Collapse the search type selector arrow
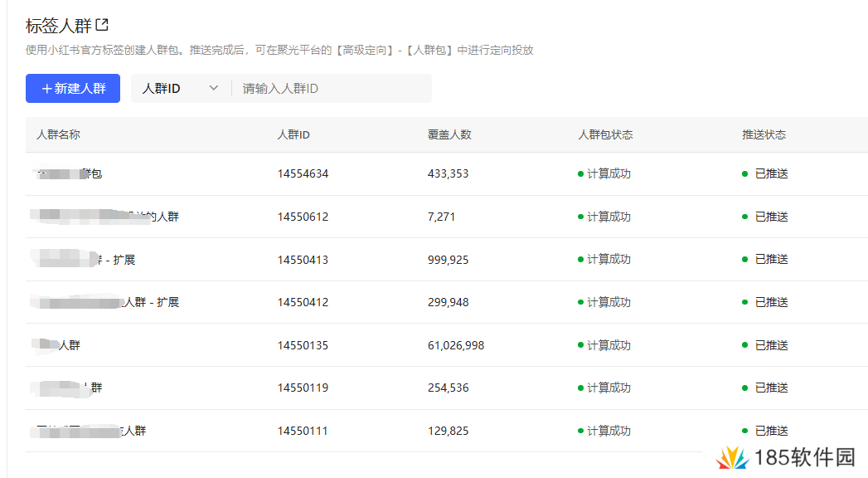Viewport: 868px width, 478px height. [x=214, y=88]
